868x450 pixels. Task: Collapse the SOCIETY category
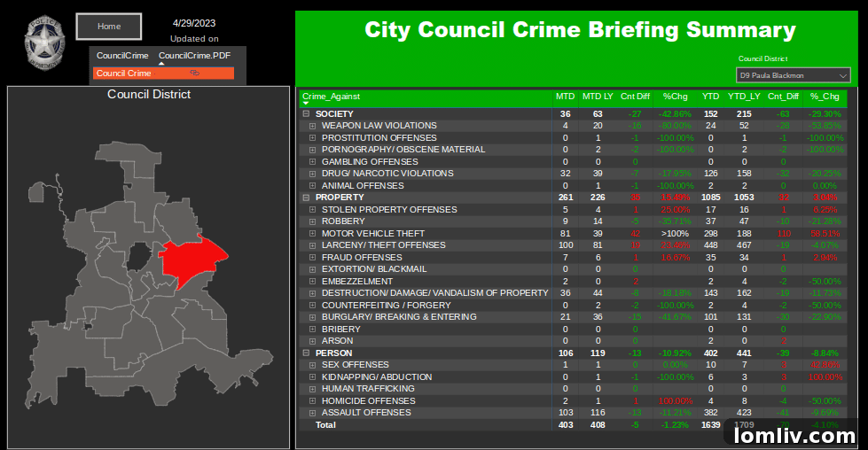[306, 114]
